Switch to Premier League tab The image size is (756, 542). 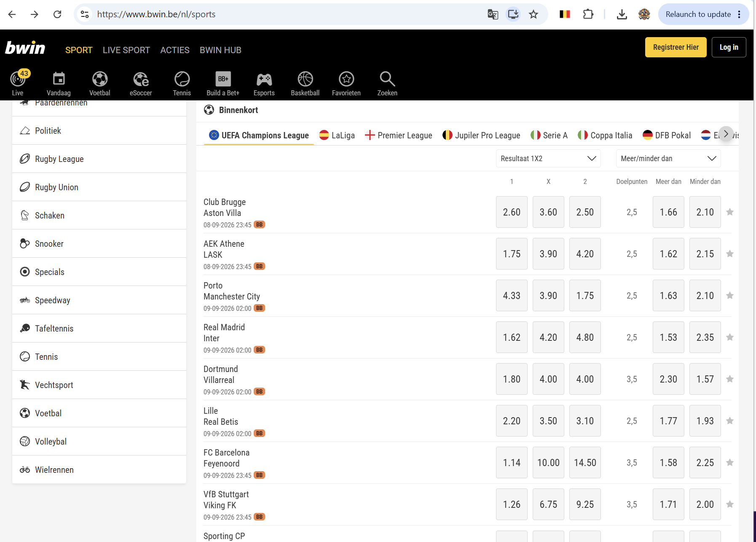click(x=399, y=135)
